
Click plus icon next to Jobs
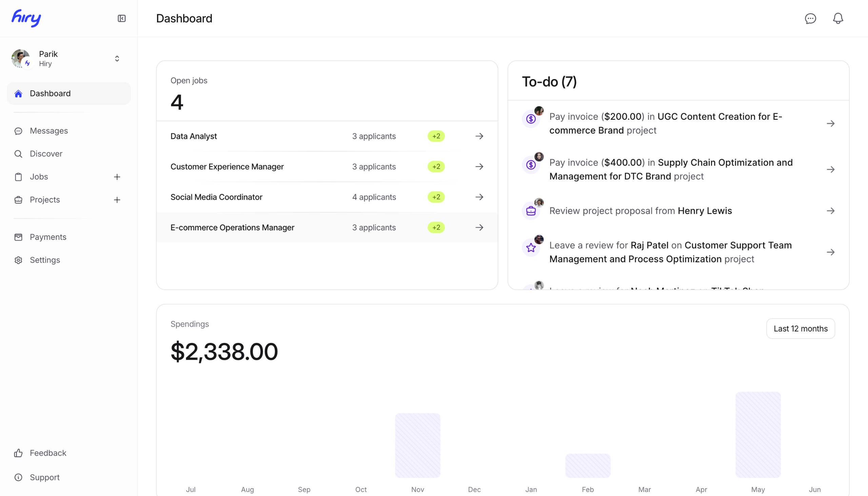click(x=117, y=177)
